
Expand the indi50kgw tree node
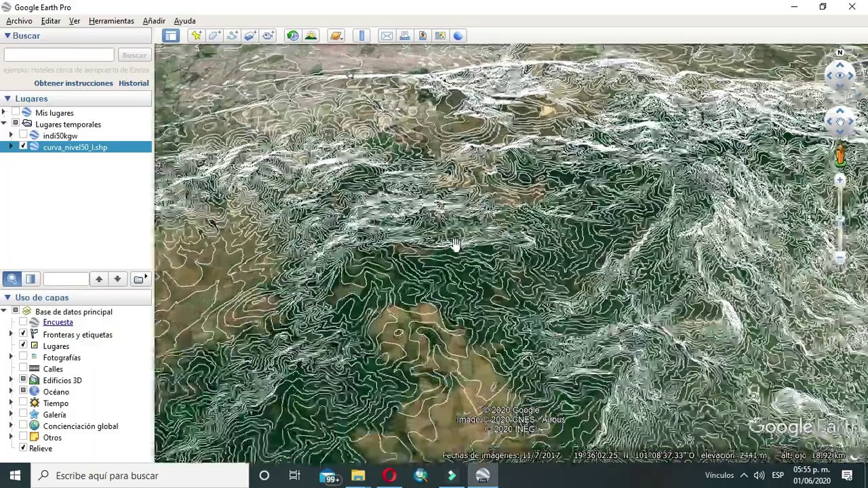[x=11, y=136]
